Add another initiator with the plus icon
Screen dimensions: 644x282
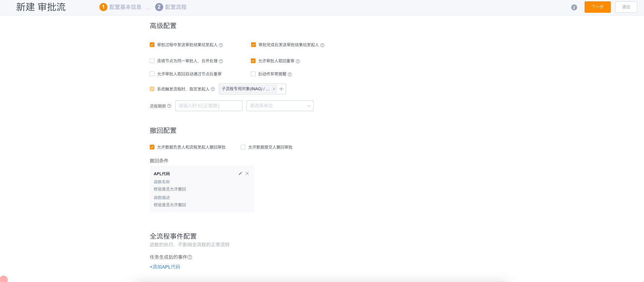coord(281,89)
